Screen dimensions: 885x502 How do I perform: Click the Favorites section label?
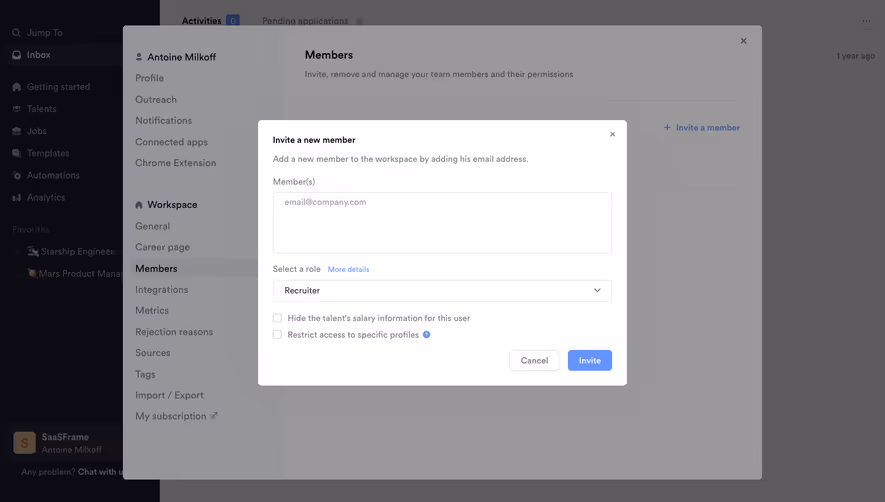[x=31, y=229]
